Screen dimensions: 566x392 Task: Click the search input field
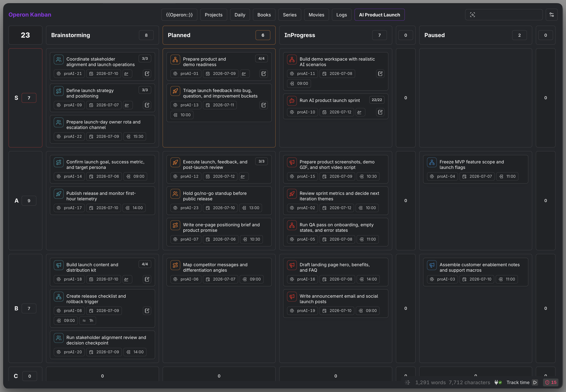[504, 15]
